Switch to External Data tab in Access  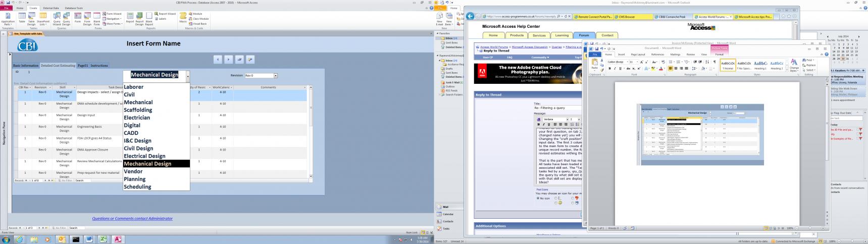click(50, 8)
